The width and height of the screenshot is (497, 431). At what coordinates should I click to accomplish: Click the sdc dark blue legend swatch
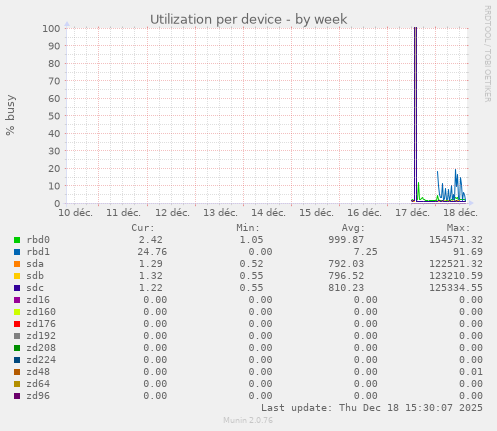pos(17,288)
